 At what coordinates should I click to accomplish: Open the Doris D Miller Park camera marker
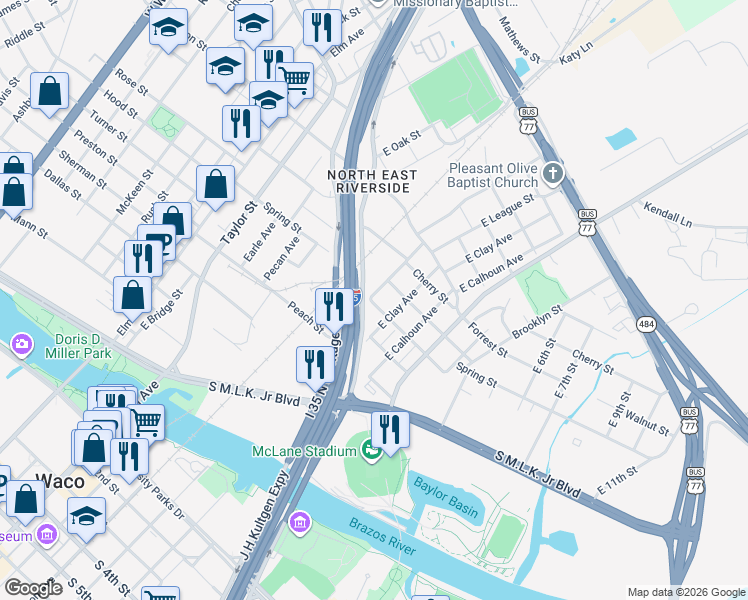point(21,344)
